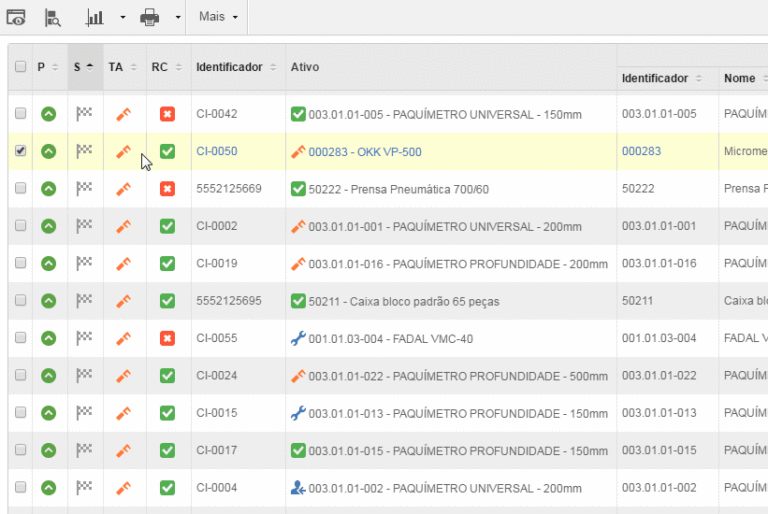The image size is (768, 514).
Task: Click green up-arrow priority icon for CI-0024
Action: [48, 376]
